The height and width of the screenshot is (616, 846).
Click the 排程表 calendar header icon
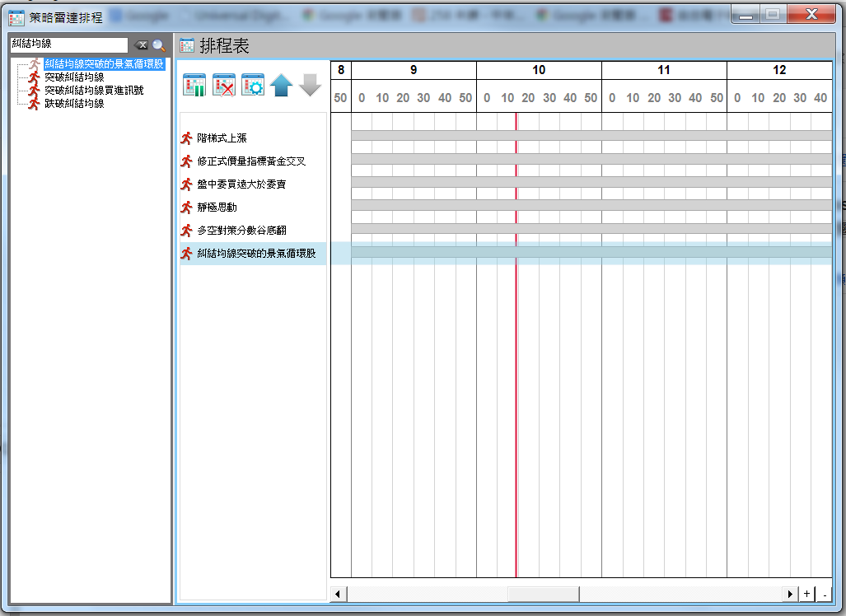pos(187,46)
